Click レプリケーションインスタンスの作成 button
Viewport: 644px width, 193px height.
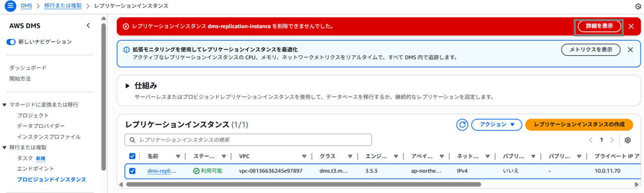[579, 125]
